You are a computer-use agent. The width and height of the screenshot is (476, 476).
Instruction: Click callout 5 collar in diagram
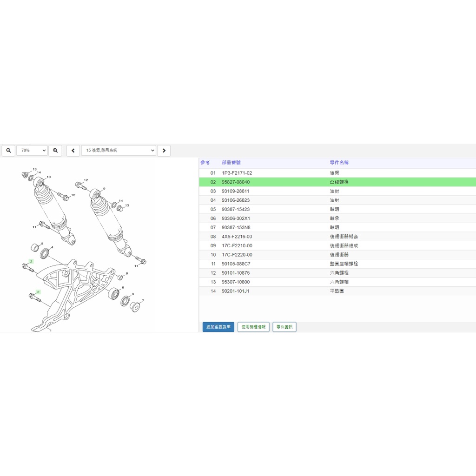pos(42,244)
